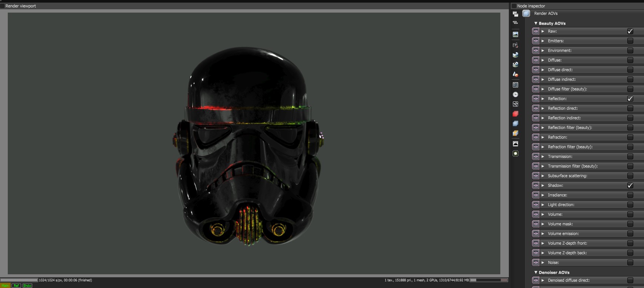Click the Reflection filter (beauty) label

pos(570,128)
